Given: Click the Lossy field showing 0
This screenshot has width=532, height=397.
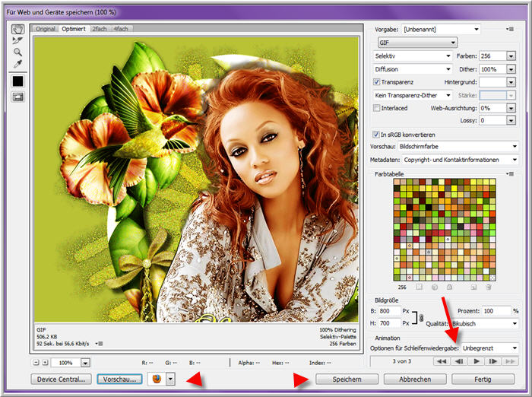Looking at the screenshot, I should pos(492,120).
